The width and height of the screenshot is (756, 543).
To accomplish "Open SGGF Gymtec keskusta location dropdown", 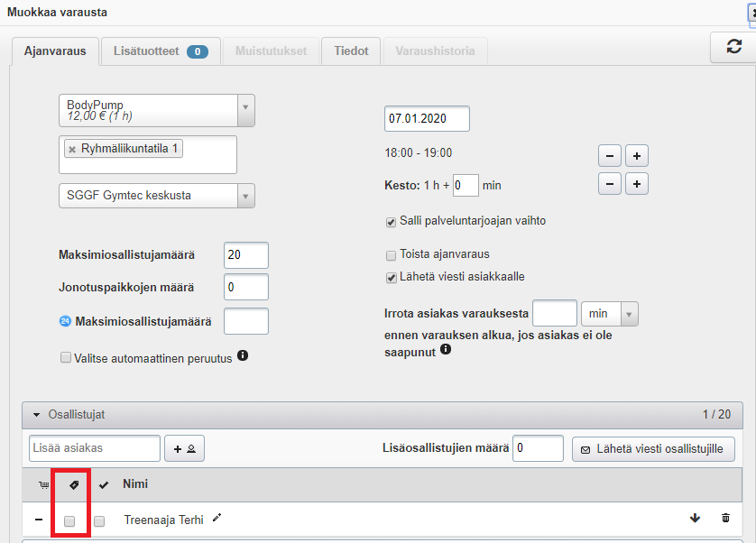I will pyautogui.click(x=156, y=196).
